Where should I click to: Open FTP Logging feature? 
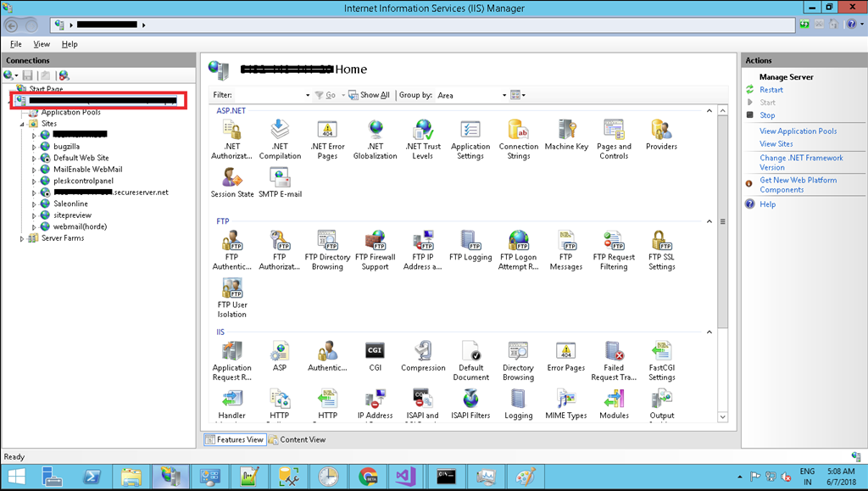point(470,246)
